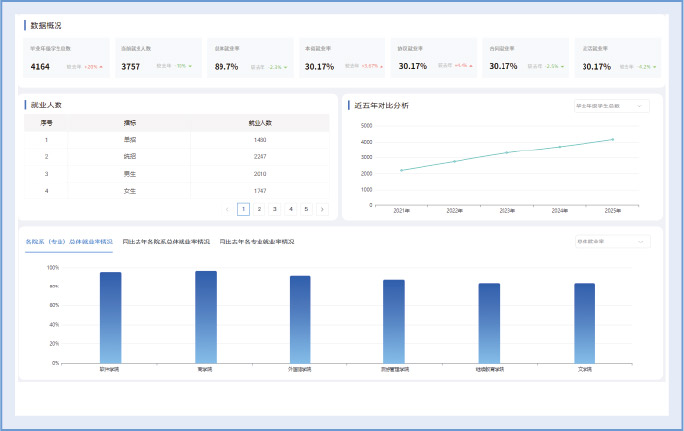Open the 同比去年各专业就业率情况 tab
The height and width of the screenshot is (431, 684).
point(257,242)
